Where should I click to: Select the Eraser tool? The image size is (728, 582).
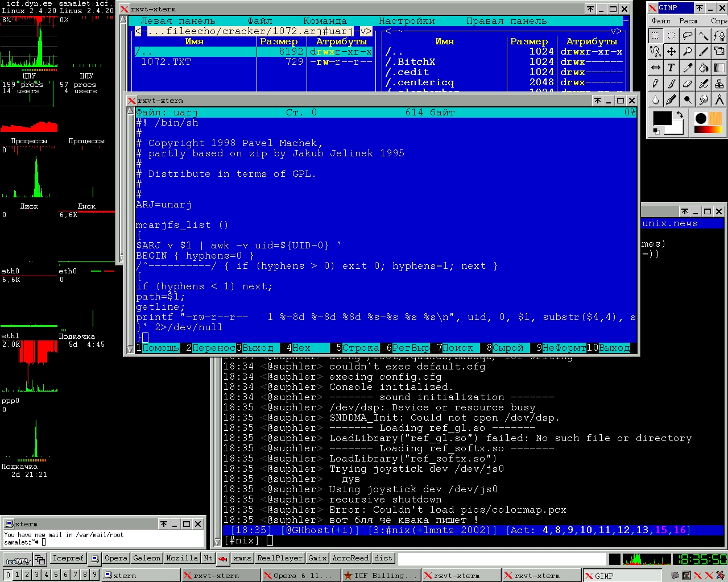pos(688,83)
